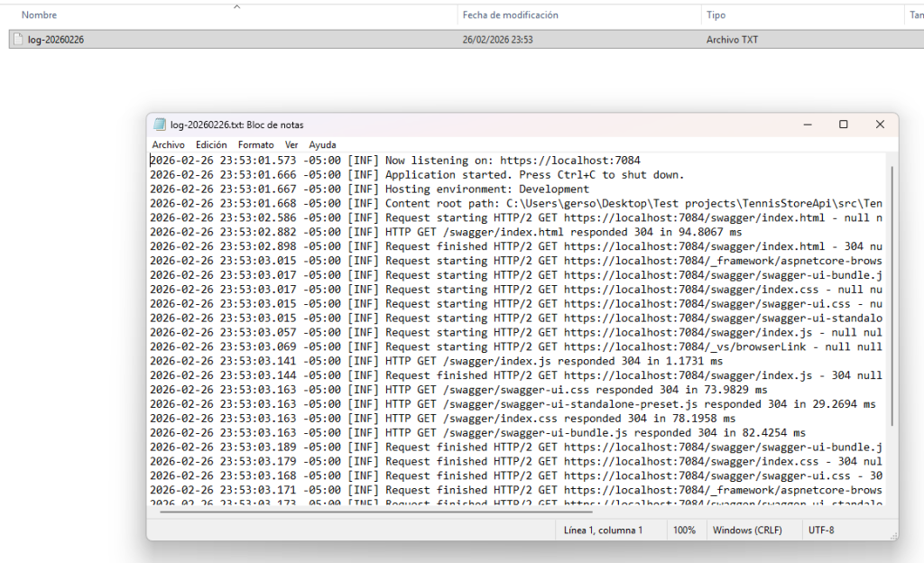Viewport: 924px width, 563px height.
Task: Click 'swagger-ui-bundle.js responded 304 in 82.4254' line
Action: tap(477, 433)
